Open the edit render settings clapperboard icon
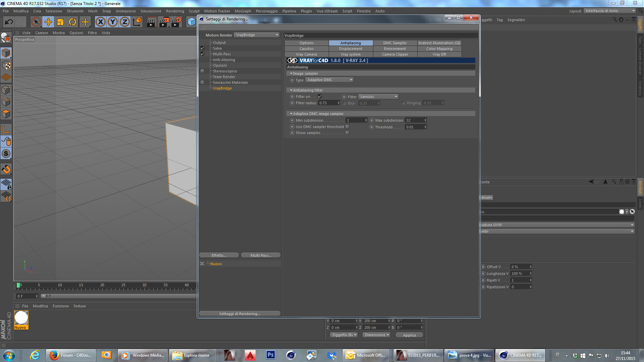This screenshot has height=362, width=644. (176, 22)
